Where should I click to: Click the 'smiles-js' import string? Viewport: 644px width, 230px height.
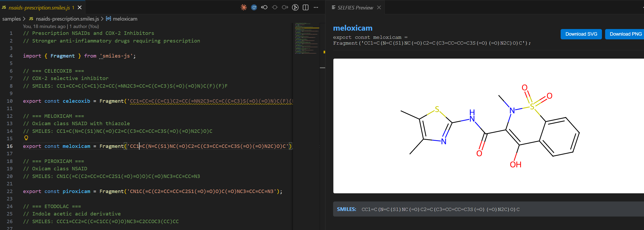[x=117, y=56]
